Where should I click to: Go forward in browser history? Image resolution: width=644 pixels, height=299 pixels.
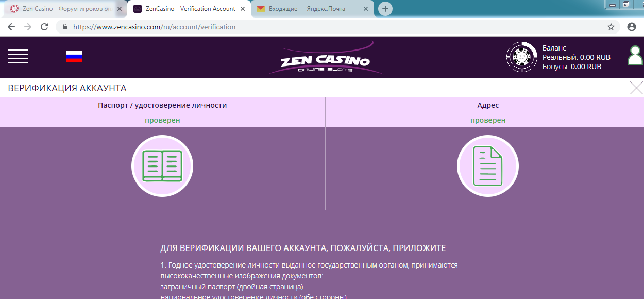pyautogui.click(x=28, y=27)
